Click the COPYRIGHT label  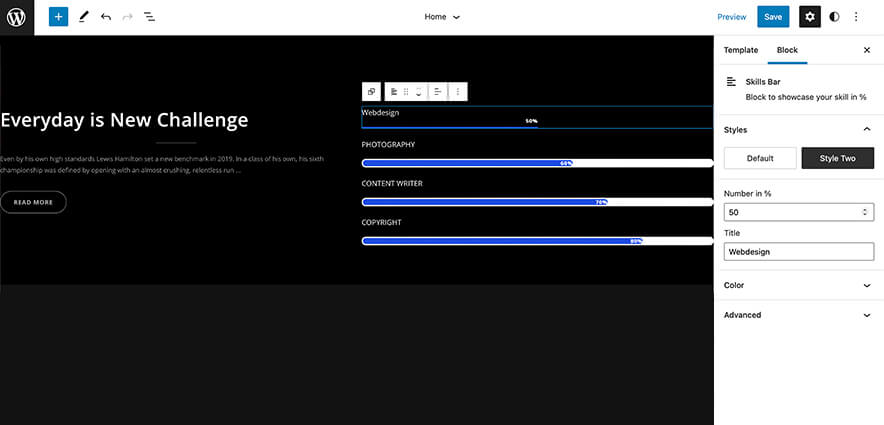(381, 223)
